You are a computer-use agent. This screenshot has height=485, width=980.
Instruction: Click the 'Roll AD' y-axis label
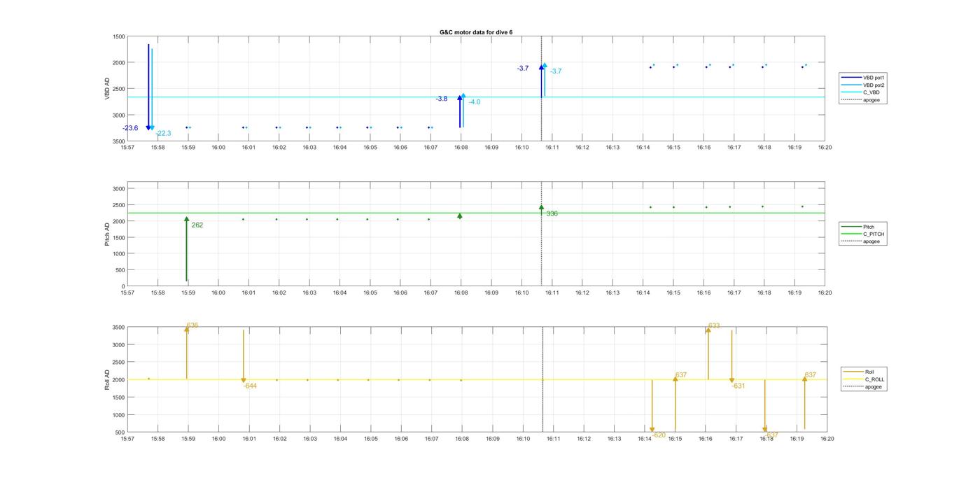point(108,379)
